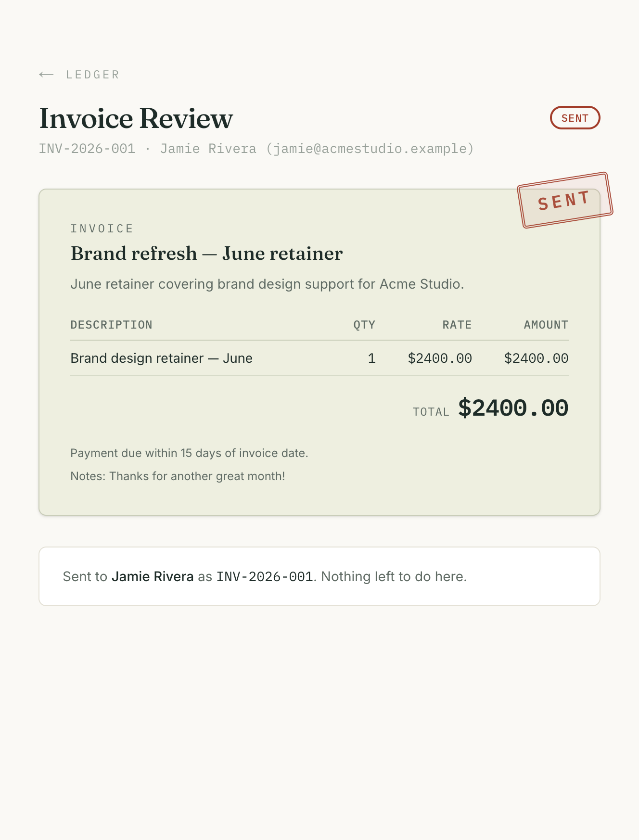Select the Brand refresh — June retainer title
The width and height of the screenshot is (639, 840).
pos(207,254)
